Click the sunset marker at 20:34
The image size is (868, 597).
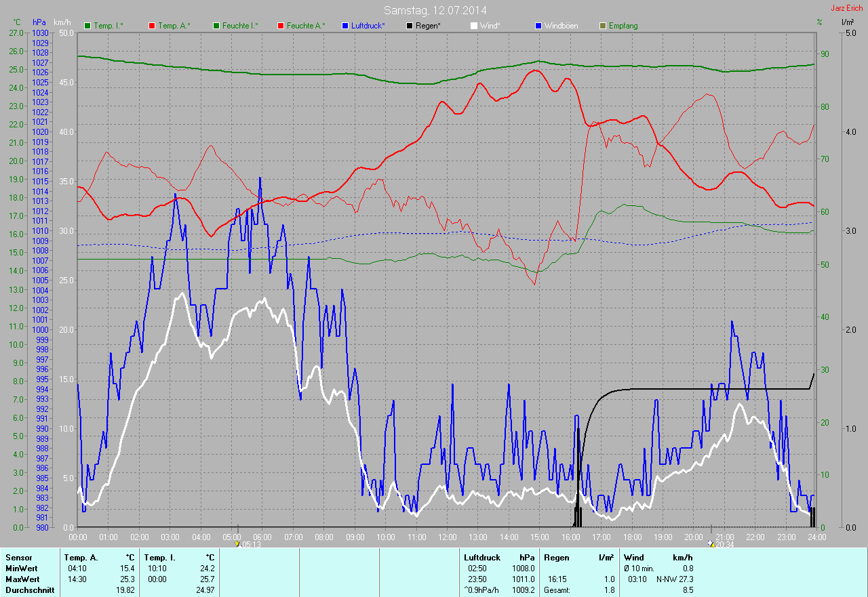[711, 543]
